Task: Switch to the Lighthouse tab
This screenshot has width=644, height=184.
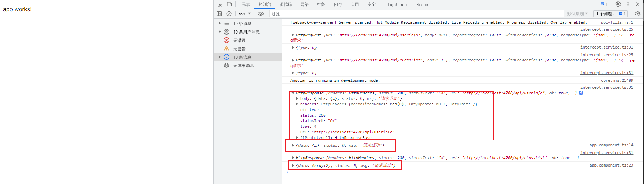Action: click(398, 5)
